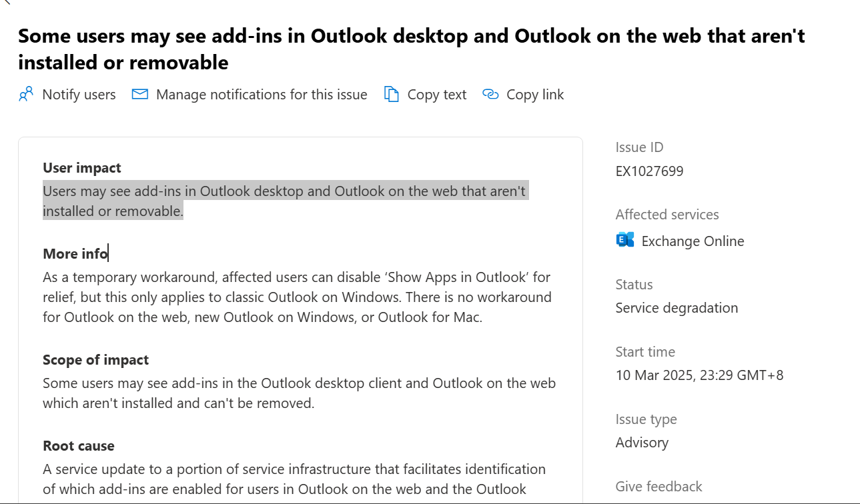Click the Affected services label
Viewport: 860px width, 504px height.
coord(667,215)
